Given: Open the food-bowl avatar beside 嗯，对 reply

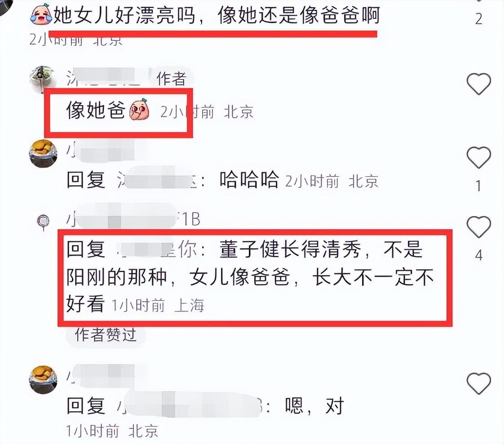Looking at the screenshot, I should (x=44, y=379).
